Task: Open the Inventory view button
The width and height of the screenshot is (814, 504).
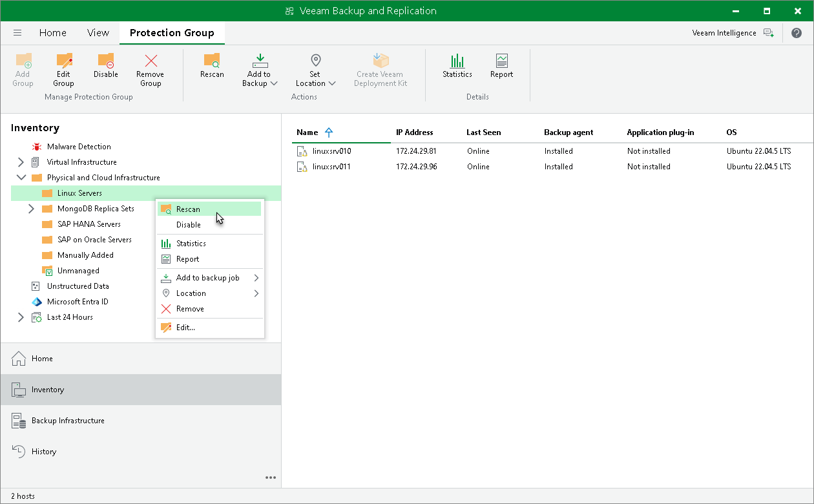Action: 141,390
